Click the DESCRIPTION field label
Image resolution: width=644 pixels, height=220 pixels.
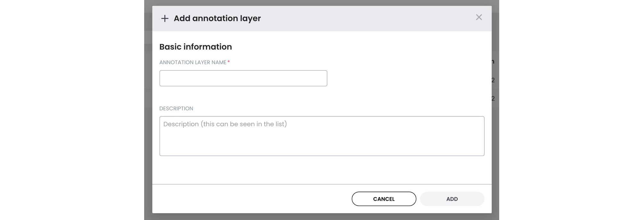pos(176,108)
